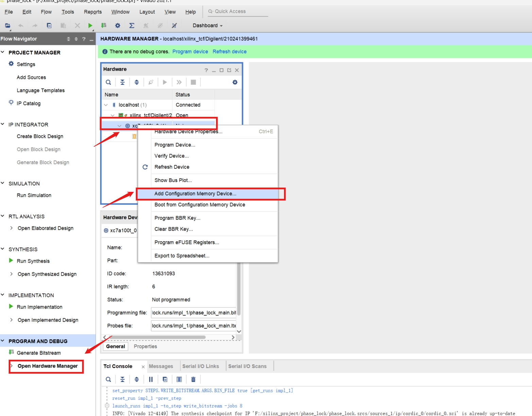Open the File menu
This screenshot has width=532, height=416.
coord(9,12)
